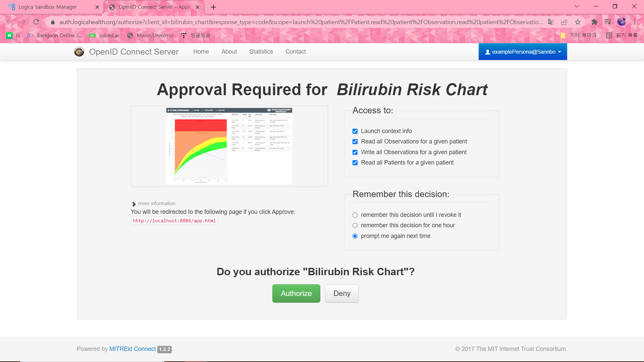This screenshot has height=362, width=644.
Task: Open the tab search dropdown arrow
Action: (577, 6)
